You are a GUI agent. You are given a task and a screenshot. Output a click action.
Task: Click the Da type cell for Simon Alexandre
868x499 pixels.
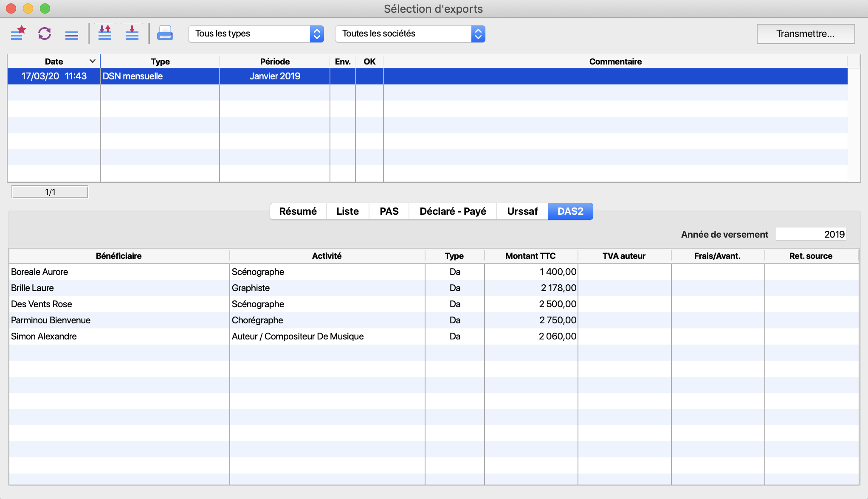pos(455,336)
